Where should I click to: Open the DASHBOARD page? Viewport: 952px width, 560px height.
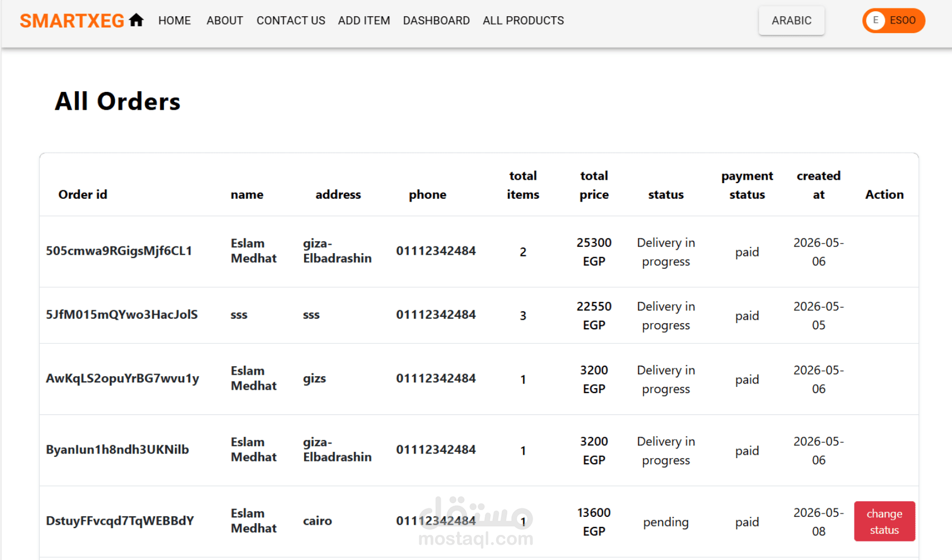pos(436,21)
